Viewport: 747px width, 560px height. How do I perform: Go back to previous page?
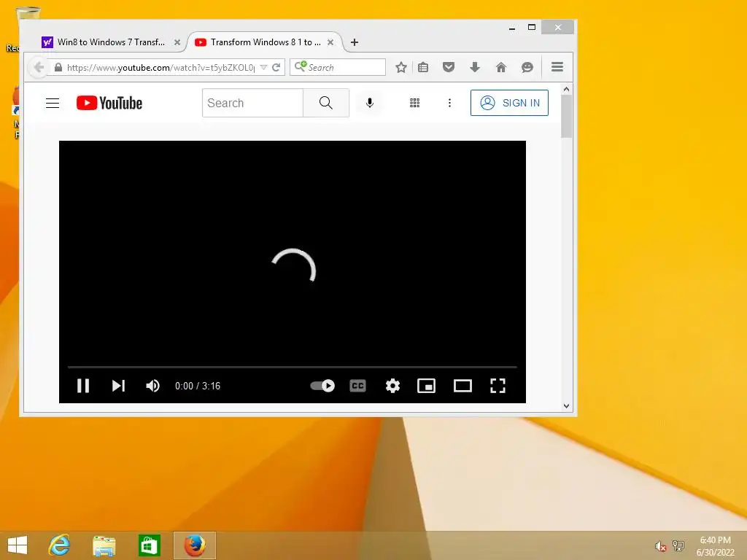(x=39, y=67)
